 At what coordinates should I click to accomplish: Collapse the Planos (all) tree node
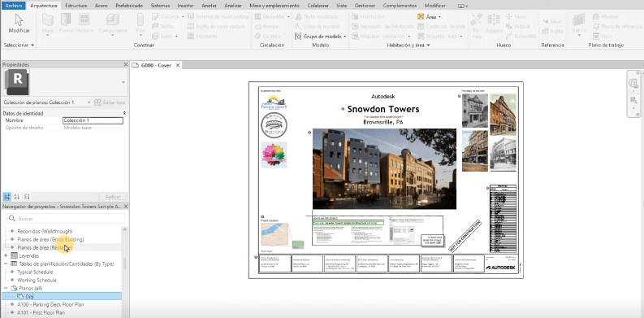(6, 289)
